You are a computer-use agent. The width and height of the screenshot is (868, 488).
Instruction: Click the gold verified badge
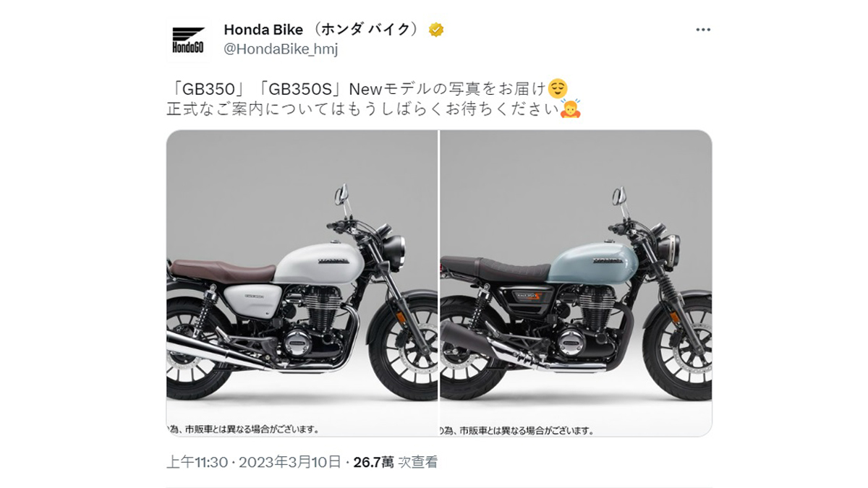point(435,30)
